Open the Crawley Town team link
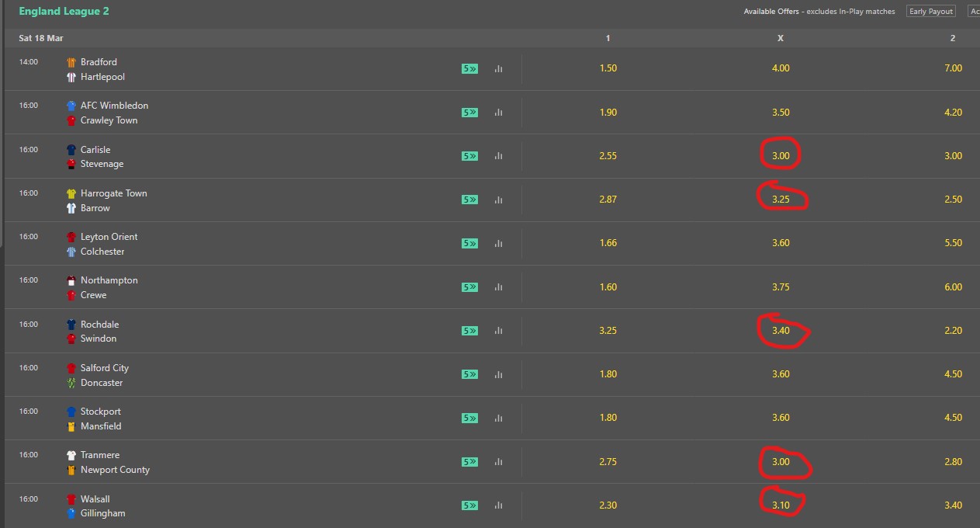This screenshot has height=528, width=980. tap(109, 120)
